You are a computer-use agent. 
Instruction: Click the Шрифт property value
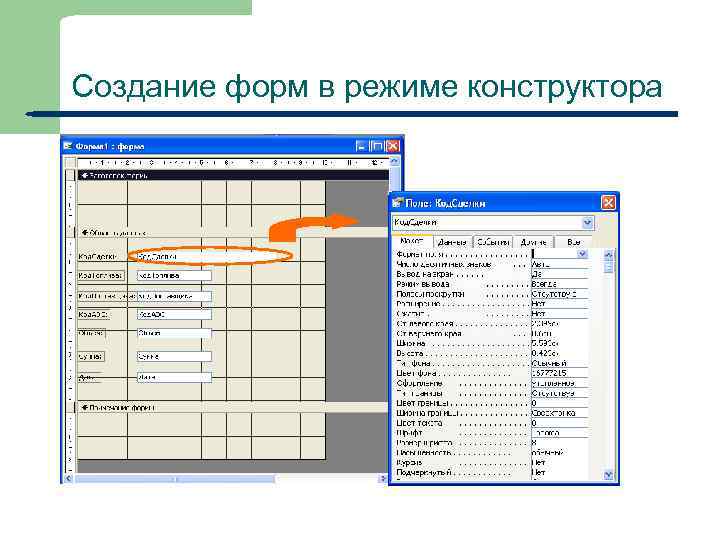click(x=560, y=433)
